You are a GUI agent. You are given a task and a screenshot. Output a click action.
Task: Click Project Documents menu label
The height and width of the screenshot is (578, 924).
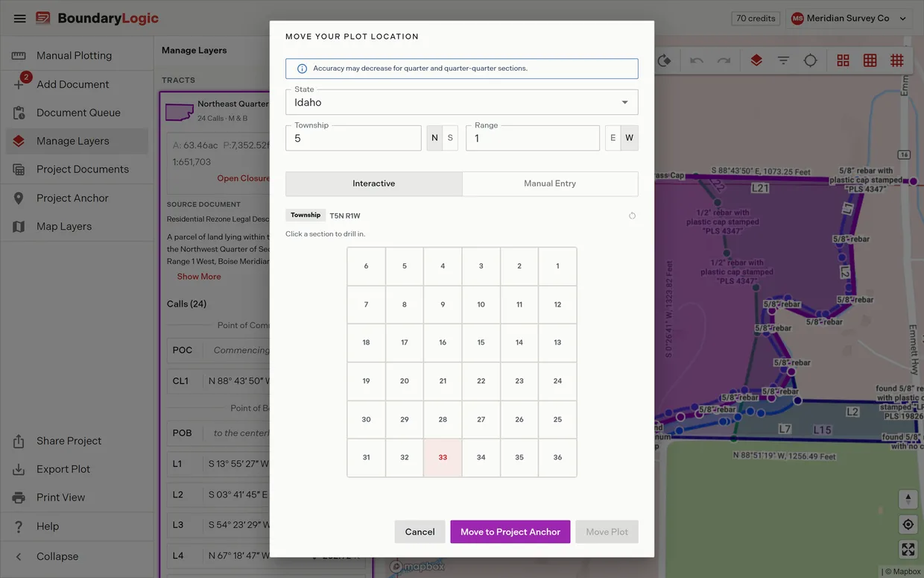83,169
